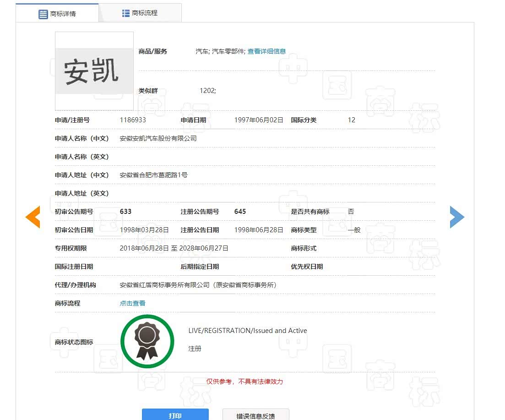Click the red 仅供参考 disclaimer text

pyautogui.click(x=244, y=382)
